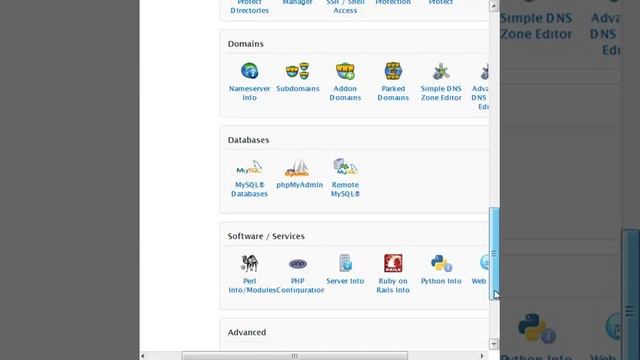Click the Nameserver Info link text
The height and width of the screenshot is (360, 640).
point(249,93)
